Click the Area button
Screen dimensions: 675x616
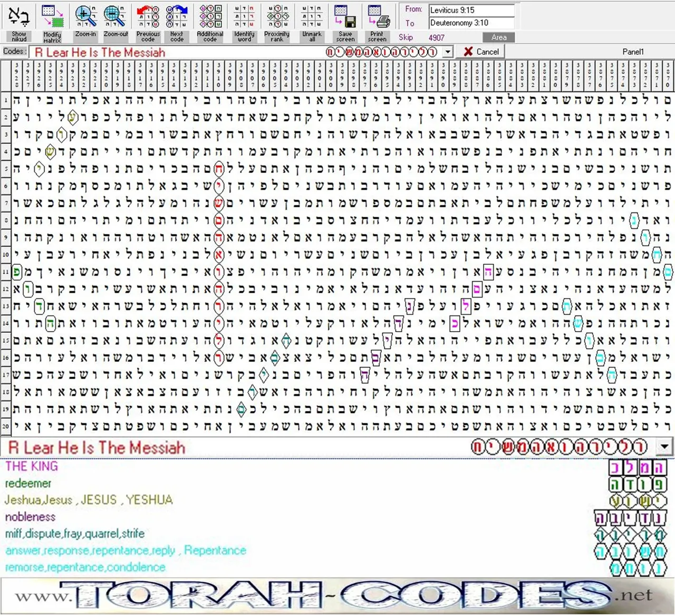[498, 37]
